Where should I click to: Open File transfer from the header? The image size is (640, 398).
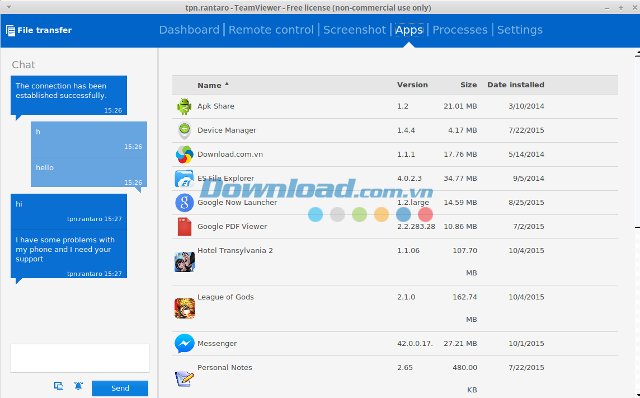click(x=39, y=30)
